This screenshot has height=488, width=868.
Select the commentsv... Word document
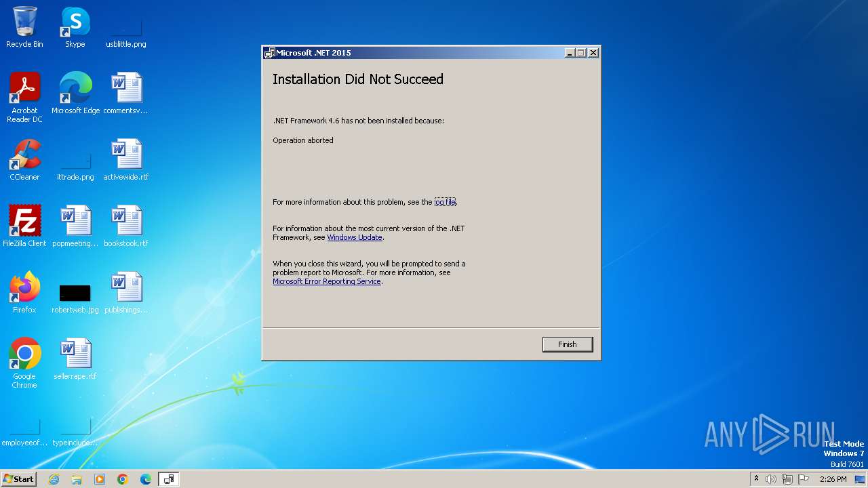[x=126, y=94]
